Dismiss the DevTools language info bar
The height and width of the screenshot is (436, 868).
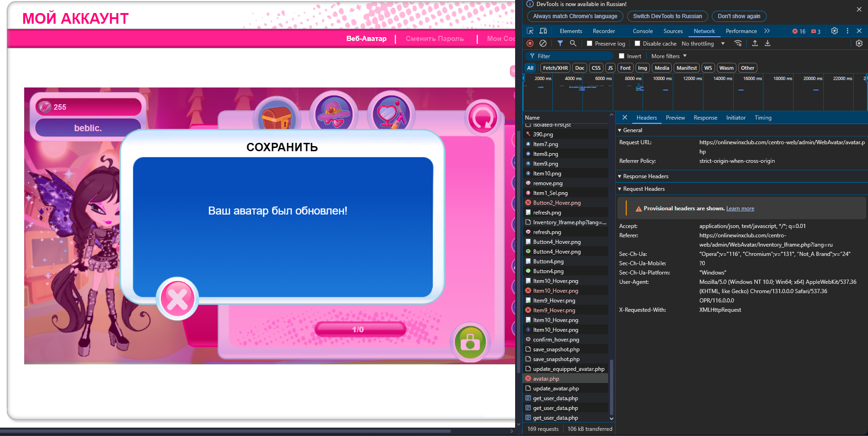coord(859,9)
